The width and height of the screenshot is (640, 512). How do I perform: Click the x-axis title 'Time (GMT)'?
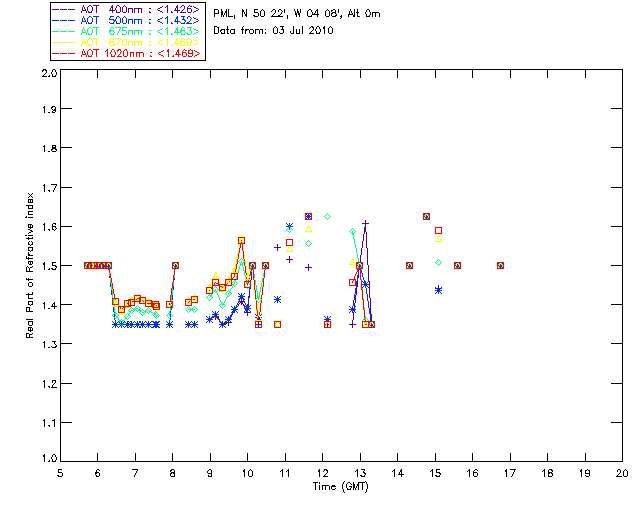(341, 487)
